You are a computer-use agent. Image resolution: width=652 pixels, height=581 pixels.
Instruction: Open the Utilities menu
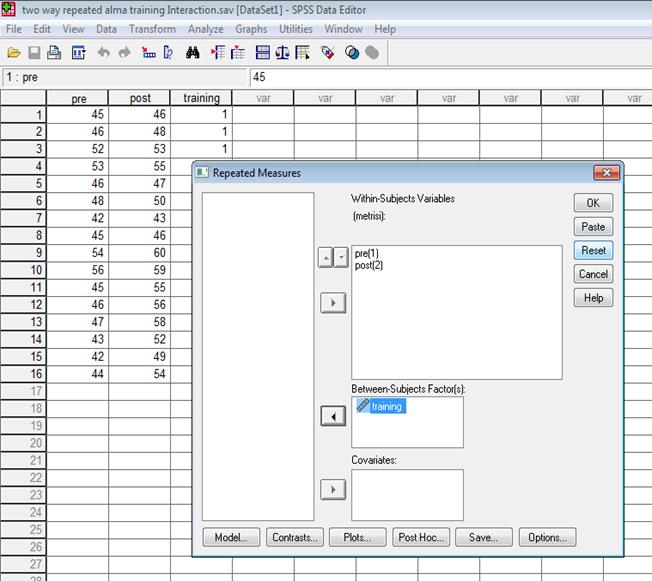click(296, 29)
